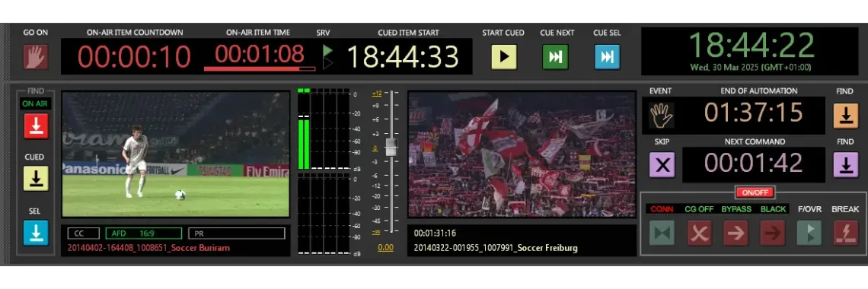This screenshot has width=868, height=289.
Task: Find the ON AIR item with red arrow
Action: [36, 126]
